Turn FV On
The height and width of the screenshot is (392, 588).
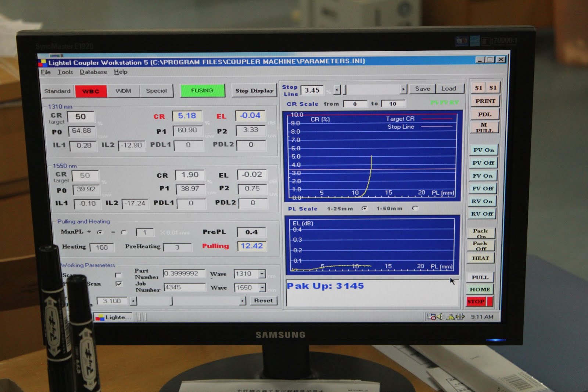pos(483,176)
